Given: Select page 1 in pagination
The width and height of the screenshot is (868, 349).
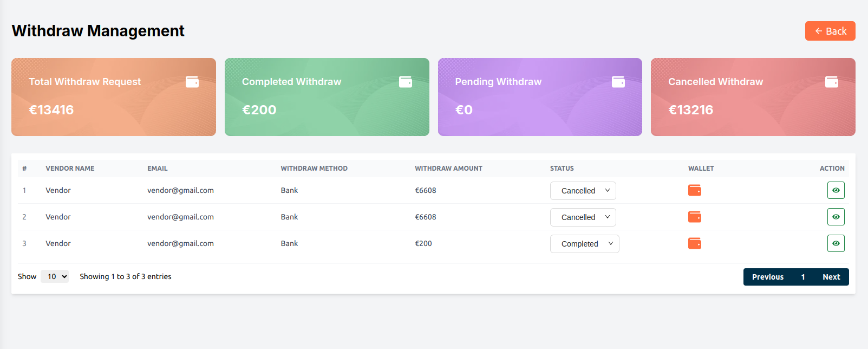Looking at the screenshot, I should 803,277.
